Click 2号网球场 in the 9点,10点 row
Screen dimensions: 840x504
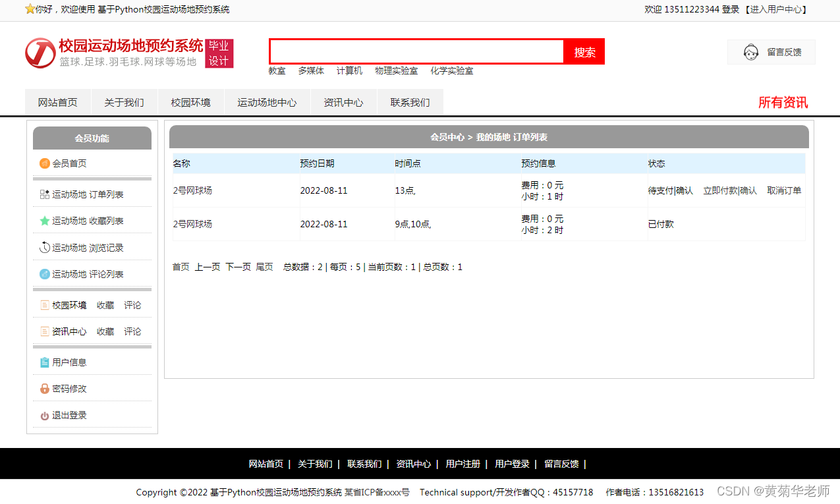tap(192, 224)
